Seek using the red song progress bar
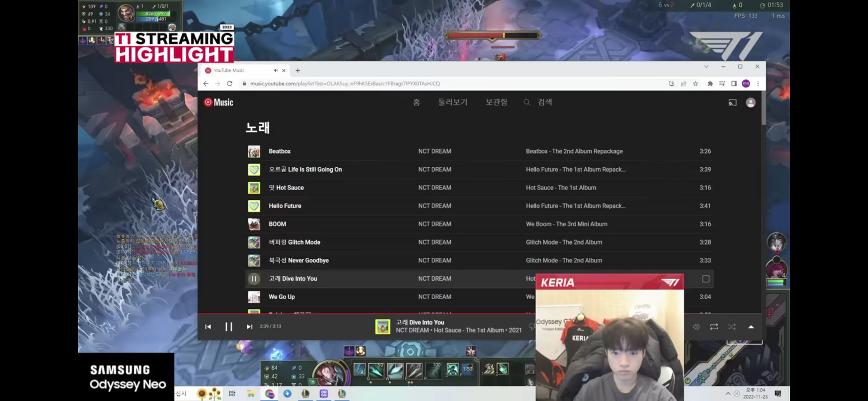The image size is (868, 401). click(366, 313)
